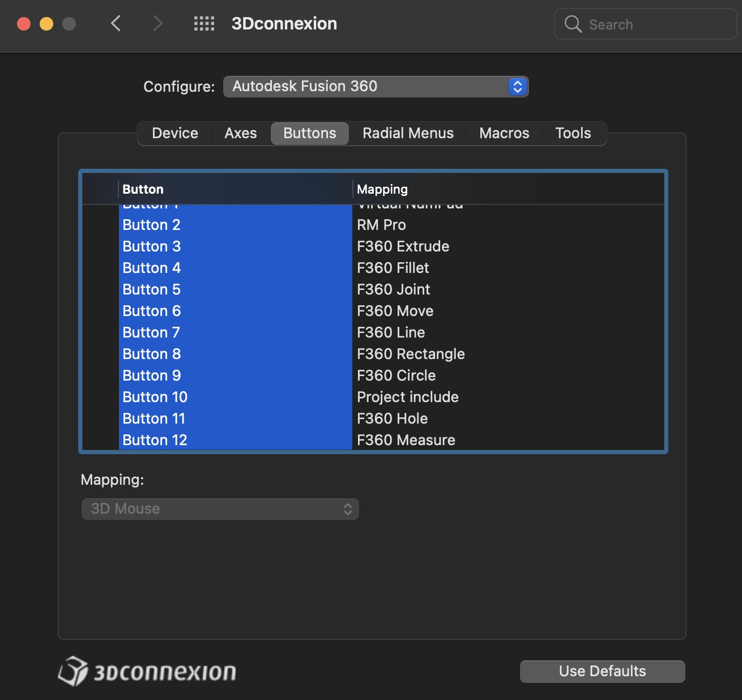This screenshot has width=742, height=700.
Task: Open the Macros tab
Action: coord(504,133)
